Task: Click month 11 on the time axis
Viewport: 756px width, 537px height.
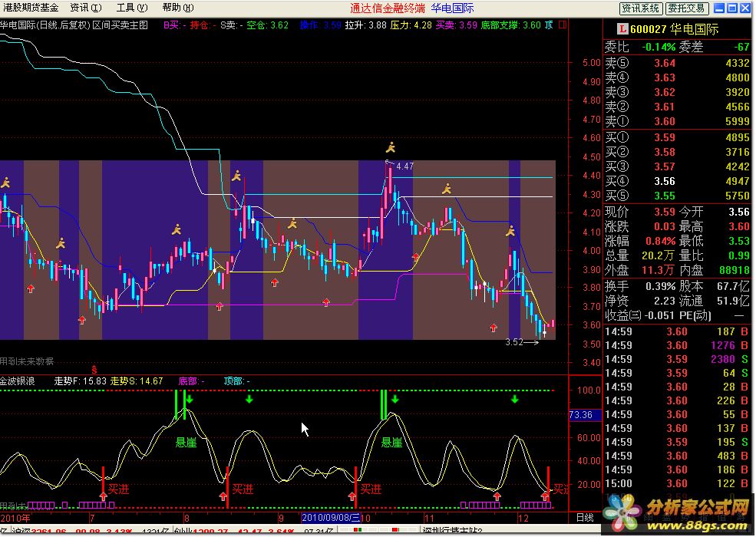Action: 429,518
